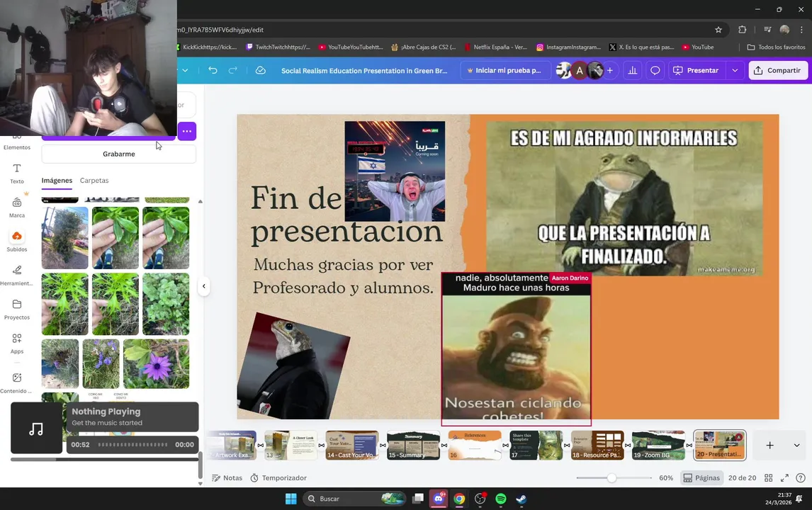This screenshot has width=812, height=510.
Task: Open the Kick bookmark in bookmarks bar
Action: 207,47
